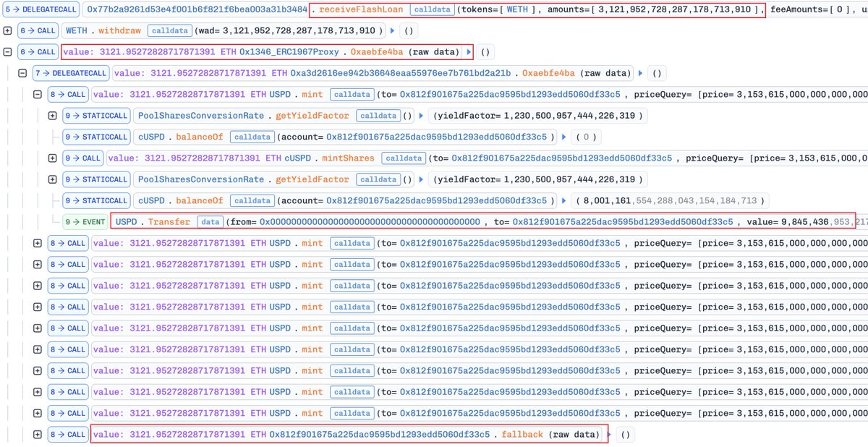Open calldata badge on cUSPD mintShares
Screen dimensions: 868x447
(x=403, y=158)
